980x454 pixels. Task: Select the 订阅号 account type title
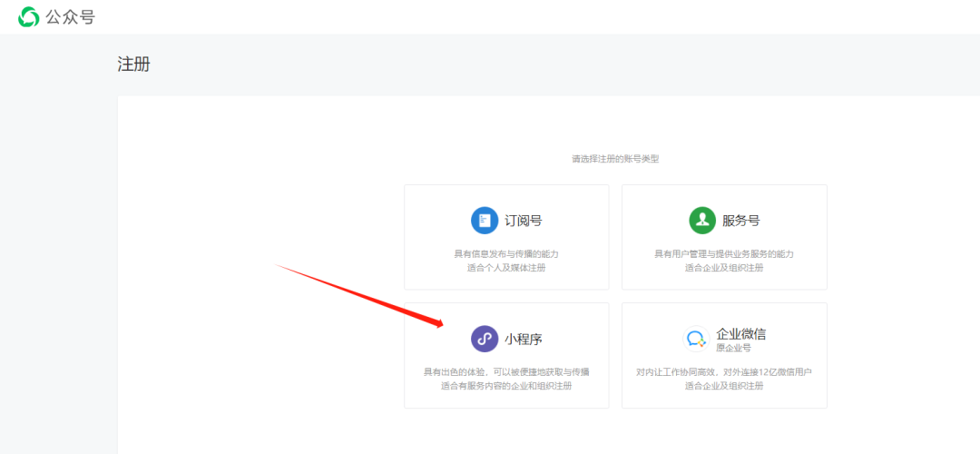524,220
